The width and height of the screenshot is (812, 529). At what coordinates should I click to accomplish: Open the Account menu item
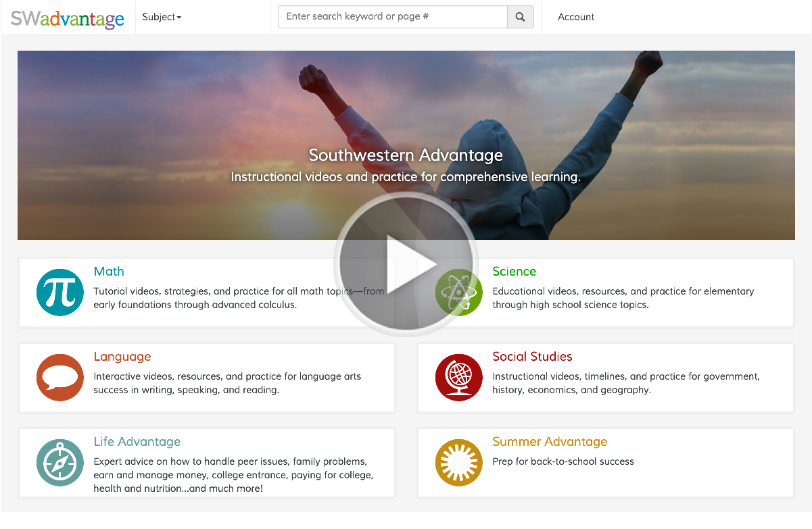tap(575, 17)
